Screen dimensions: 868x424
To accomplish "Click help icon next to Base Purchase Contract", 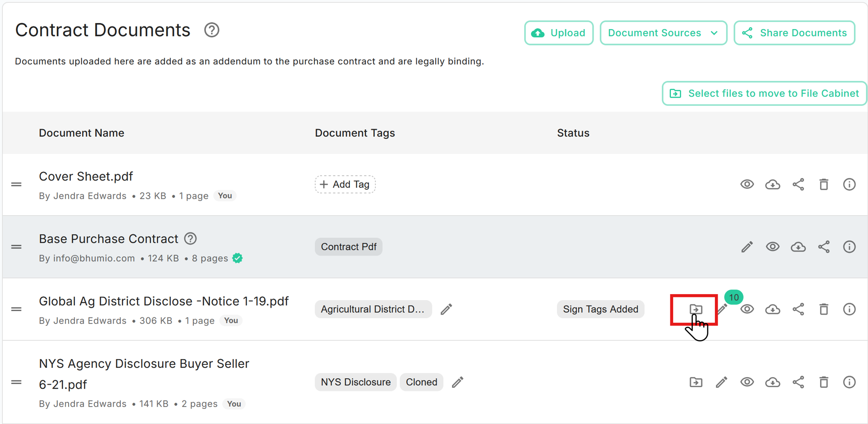I will pyautogui.click(x=191, y=239).
